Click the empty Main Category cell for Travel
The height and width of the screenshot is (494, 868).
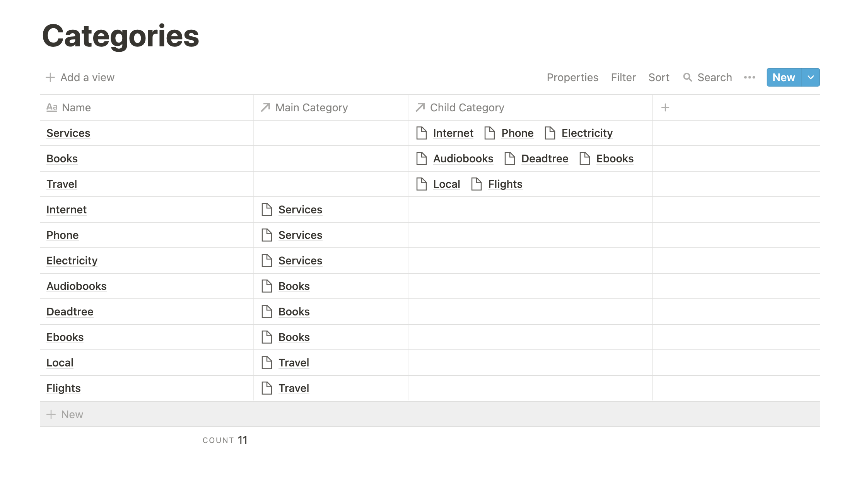[330, 184]
